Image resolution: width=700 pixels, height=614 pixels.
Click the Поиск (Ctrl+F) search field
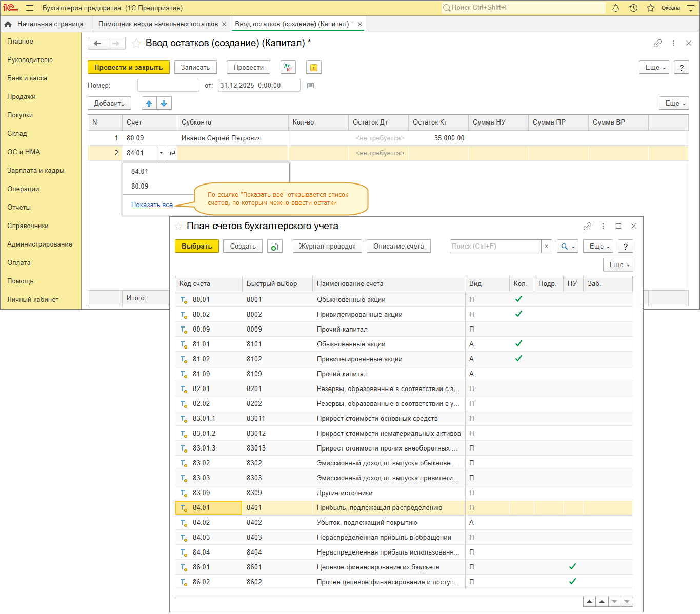click(x=495, y=247)
